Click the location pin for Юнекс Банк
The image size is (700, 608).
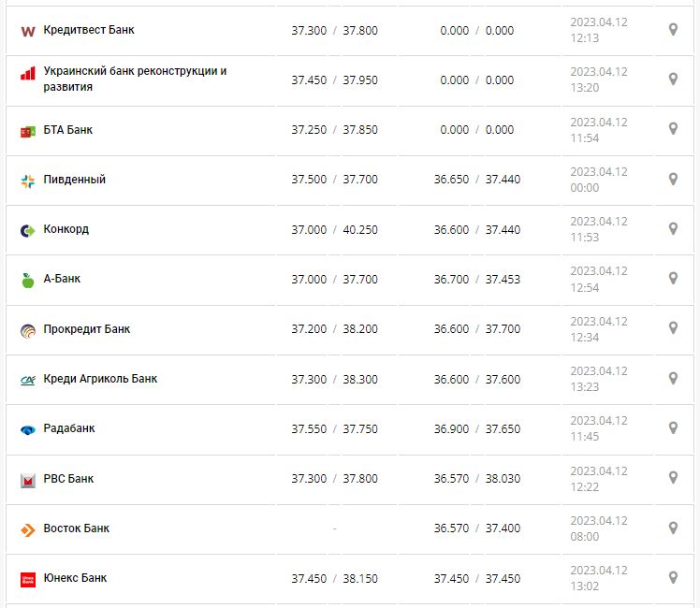click(673, 578)
